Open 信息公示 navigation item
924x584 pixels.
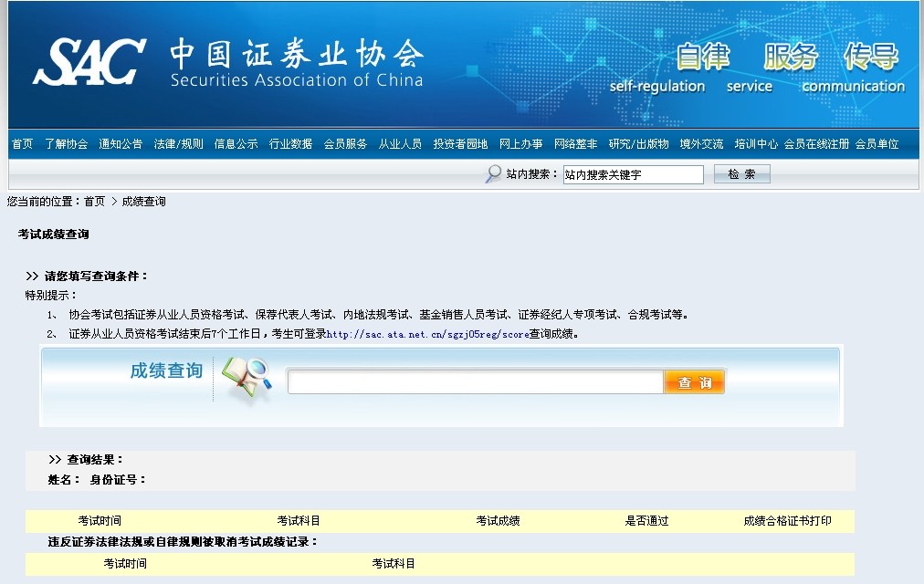tap(236, 144)
